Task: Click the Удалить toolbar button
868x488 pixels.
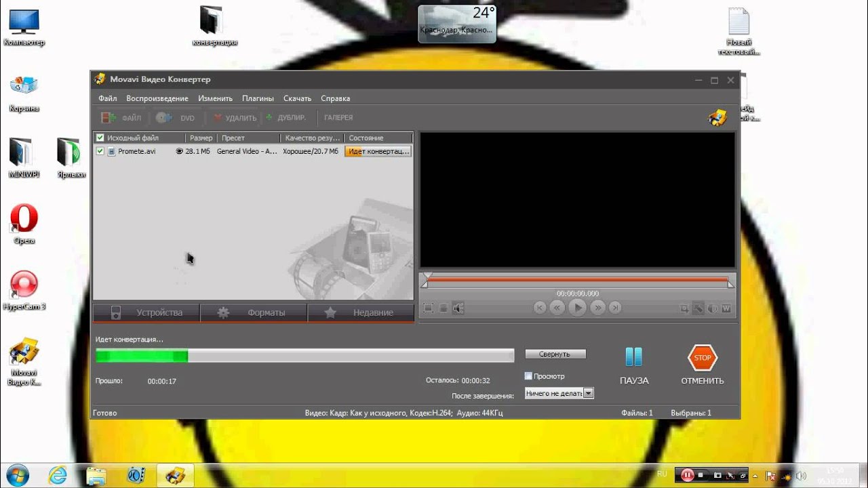Action: [235, 118]
